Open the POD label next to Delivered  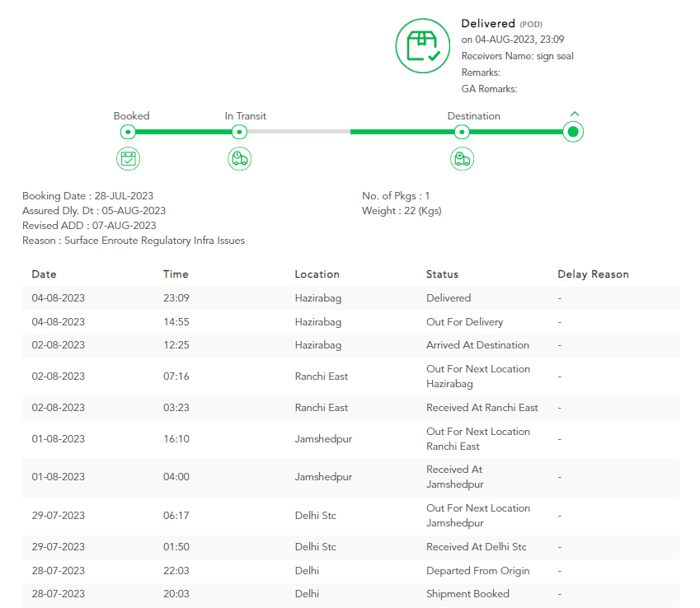tap(532, 23)
